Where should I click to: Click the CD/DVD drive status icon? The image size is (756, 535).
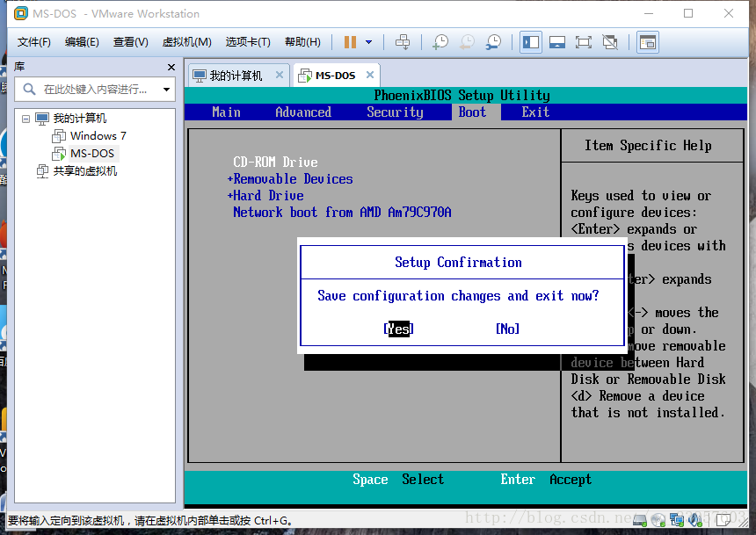click(658, 520)
